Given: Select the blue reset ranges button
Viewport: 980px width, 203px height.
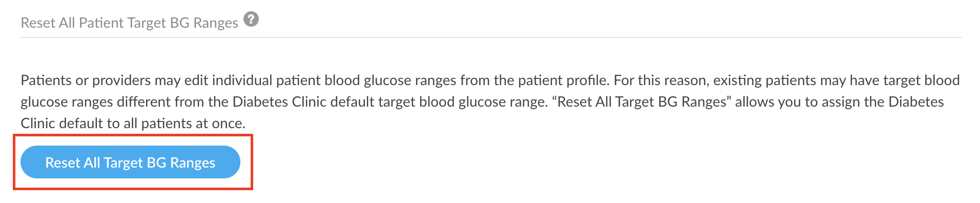Looking at the screenshot, I should click(x=130, y=162).
